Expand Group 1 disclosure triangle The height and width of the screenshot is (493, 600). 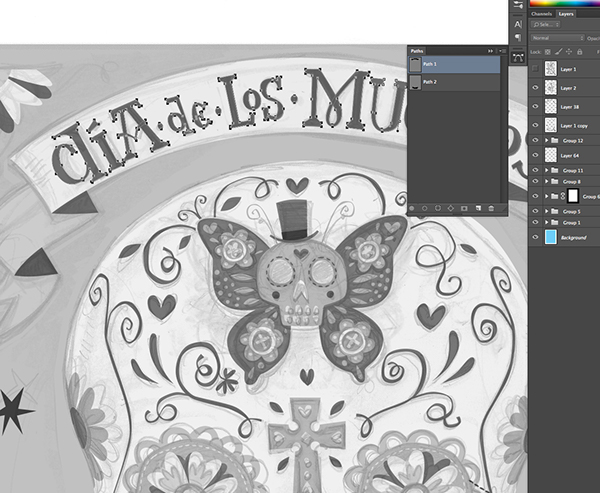[546, 222]
